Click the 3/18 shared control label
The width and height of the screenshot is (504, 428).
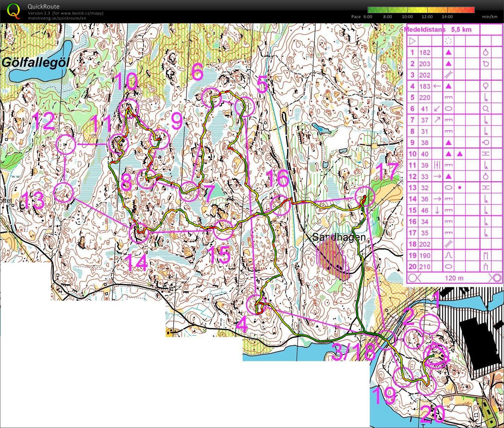coord(353,351)
